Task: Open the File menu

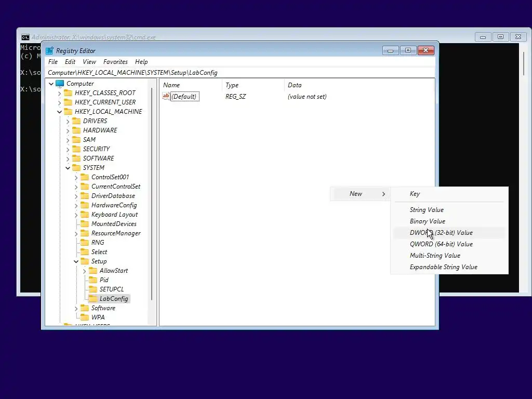Action: coord(53,62)
